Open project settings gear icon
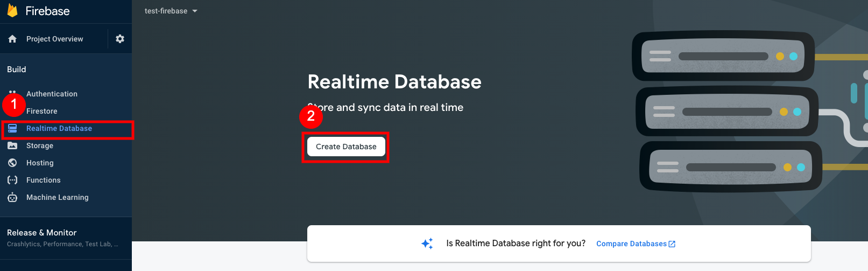 tap(120, 39)
